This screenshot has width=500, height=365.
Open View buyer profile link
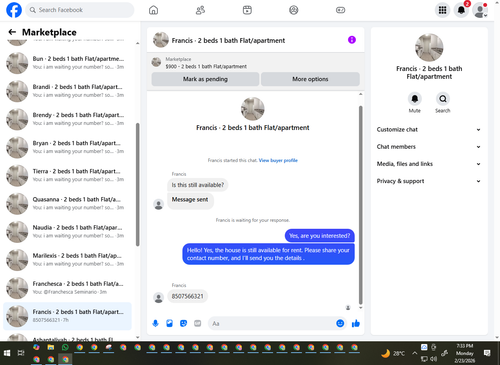(278, 160)
